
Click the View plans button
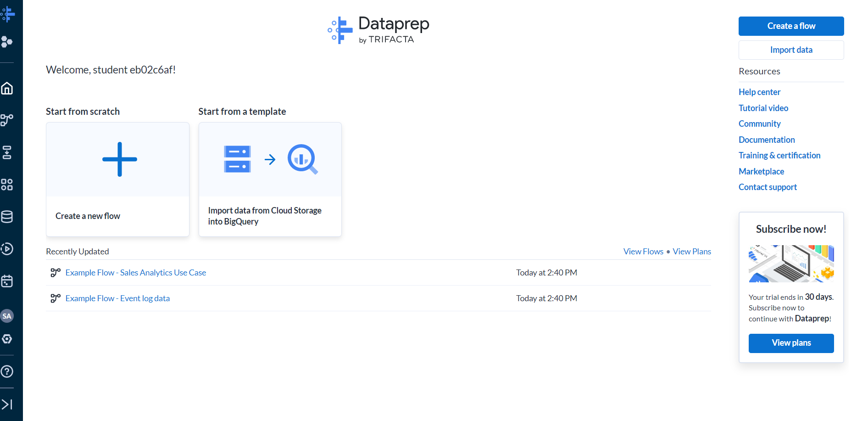click(791, 343)
